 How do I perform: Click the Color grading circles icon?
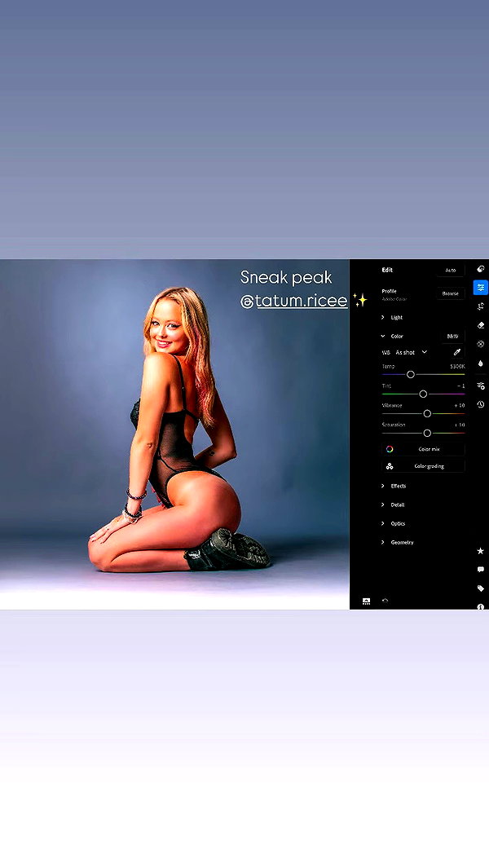[390, 466]
